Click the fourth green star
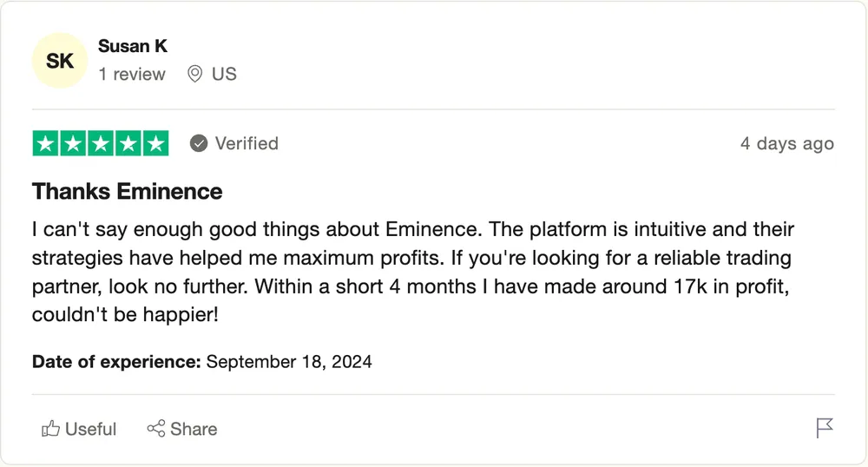This screenshot has width=868, height=467. point(128,144)
